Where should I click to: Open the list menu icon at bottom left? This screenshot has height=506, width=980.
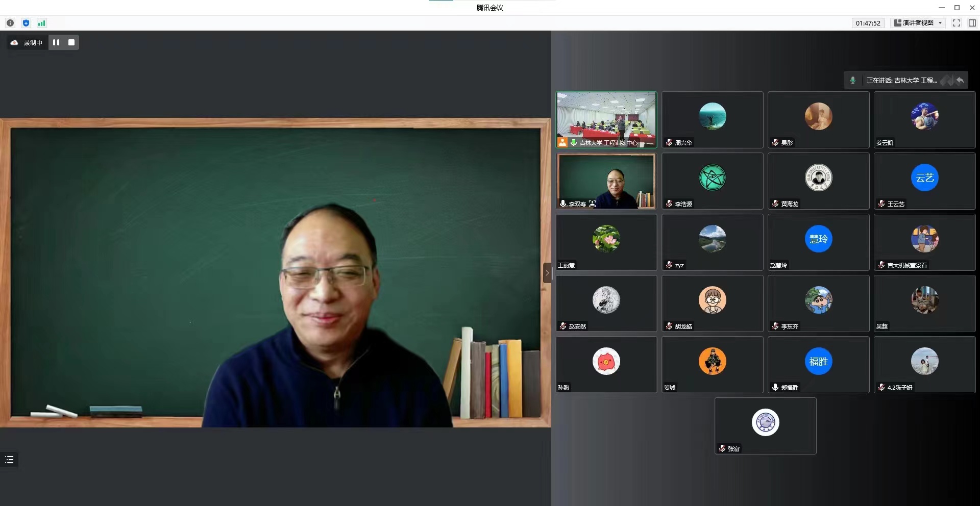[9, 460]
